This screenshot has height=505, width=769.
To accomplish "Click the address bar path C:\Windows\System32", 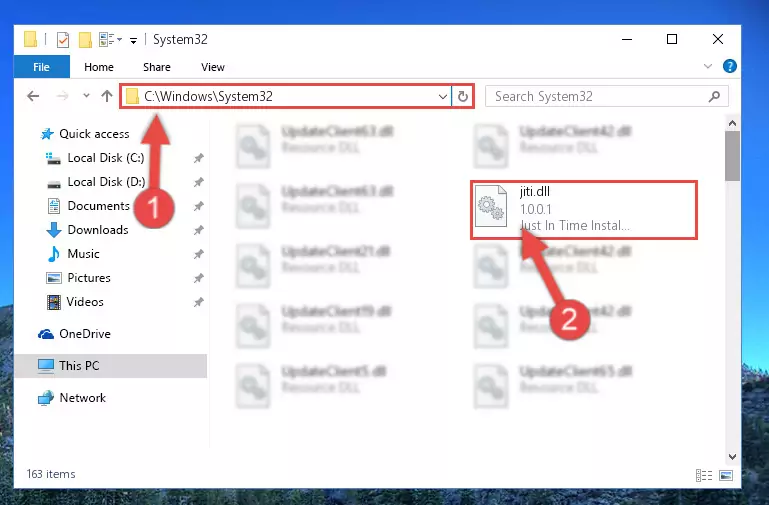I will (x=208, y=96).
